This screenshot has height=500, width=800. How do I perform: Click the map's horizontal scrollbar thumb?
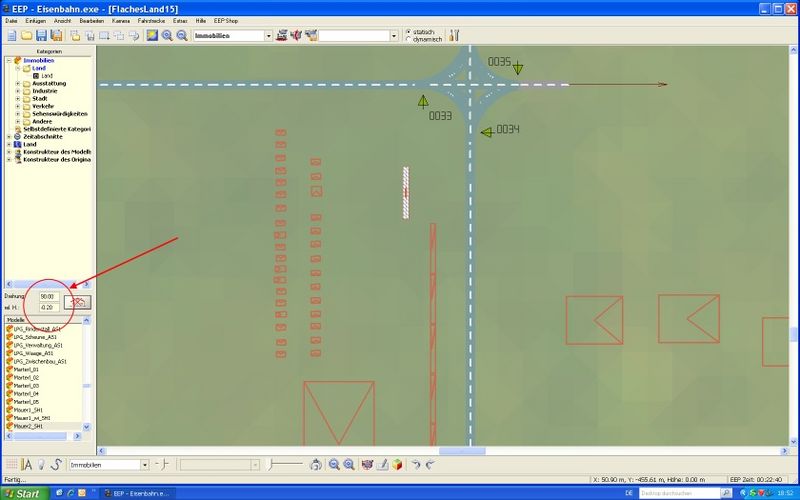[462, 451]
